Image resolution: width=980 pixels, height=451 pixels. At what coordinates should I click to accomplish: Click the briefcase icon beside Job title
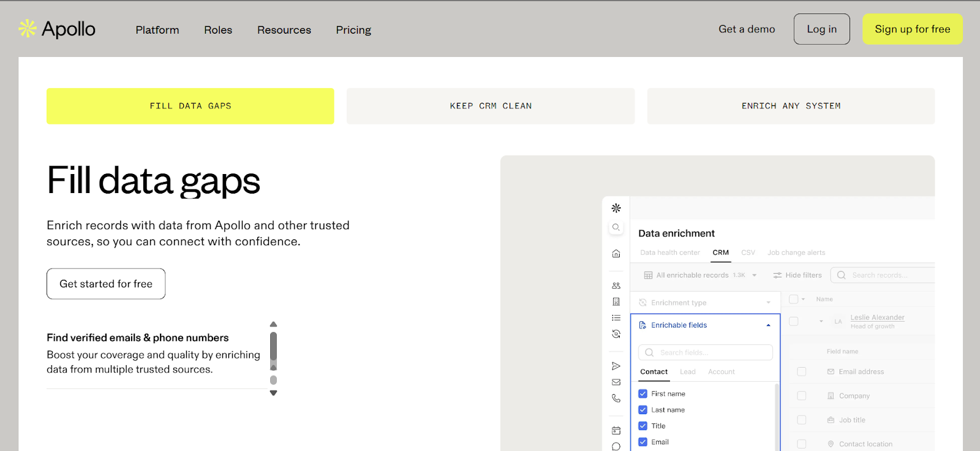coord(831,420)
